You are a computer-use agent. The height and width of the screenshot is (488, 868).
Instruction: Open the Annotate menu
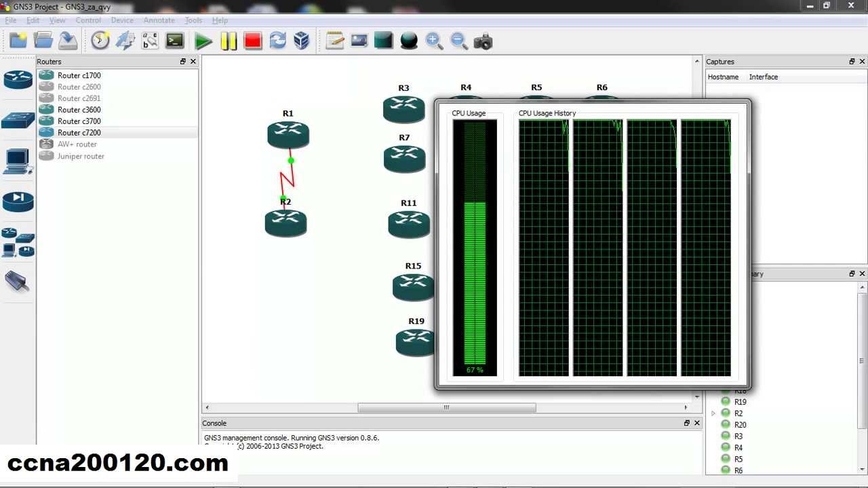(159, 20)
